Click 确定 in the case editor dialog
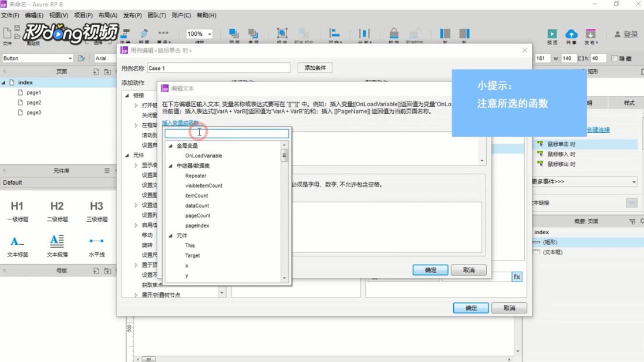This screenshot has width=644, height=362. 471,308
